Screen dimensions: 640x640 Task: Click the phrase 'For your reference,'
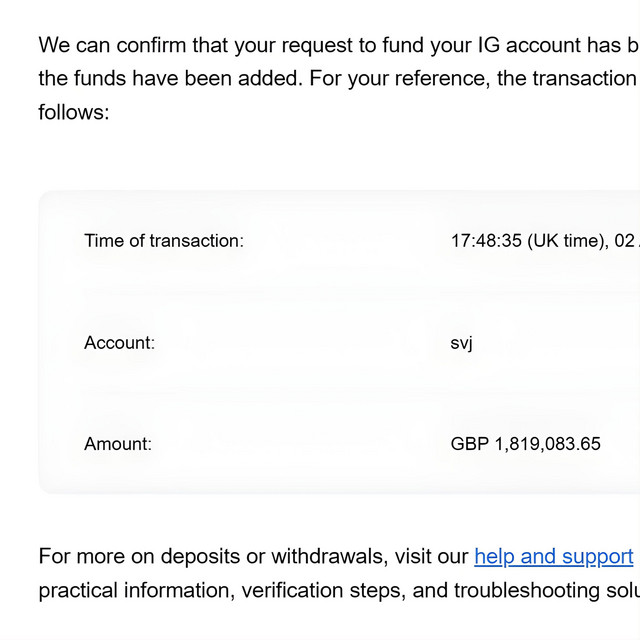(400, 78)
